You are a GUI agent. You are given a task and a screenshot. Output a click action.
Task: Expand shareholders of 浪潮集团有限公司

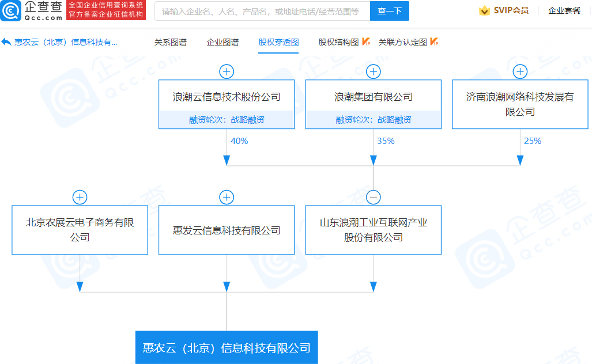coord(374,71)
